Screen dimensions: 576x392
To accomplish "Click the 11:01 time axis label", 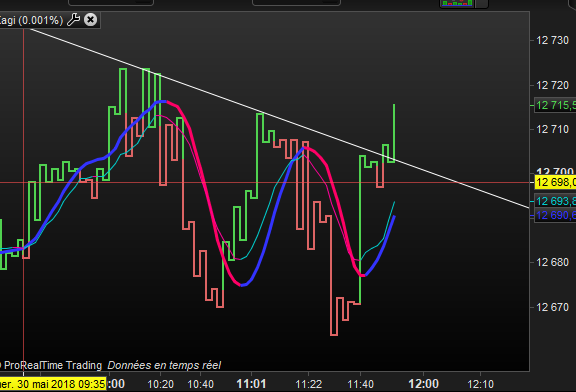I will 251,384.
